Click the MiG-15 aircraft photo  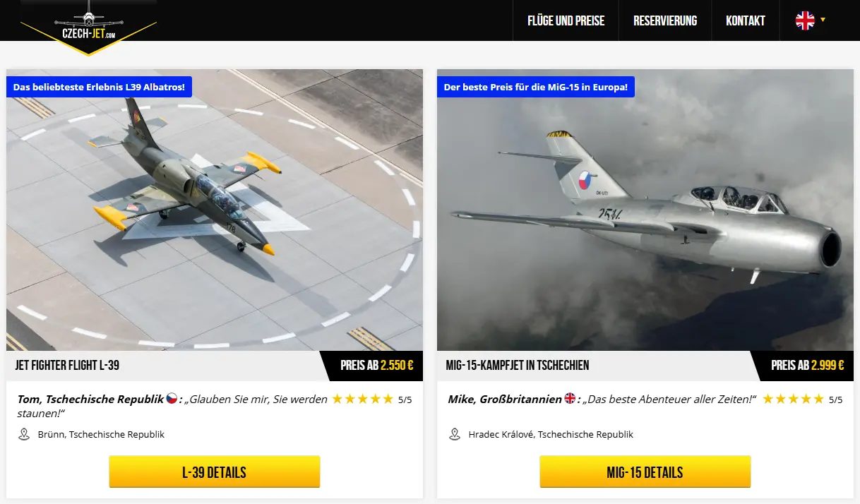point(645,210)
